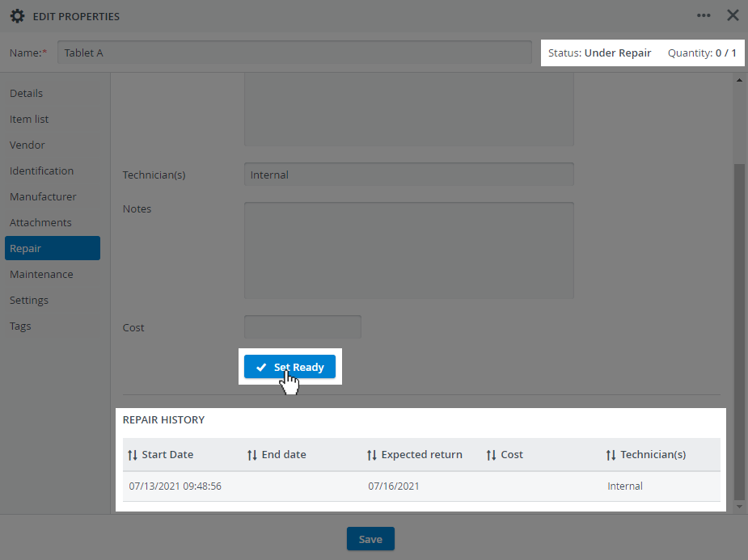Save the property changes
The height and width of the screenshot is (560, 748).
[370, 539]
